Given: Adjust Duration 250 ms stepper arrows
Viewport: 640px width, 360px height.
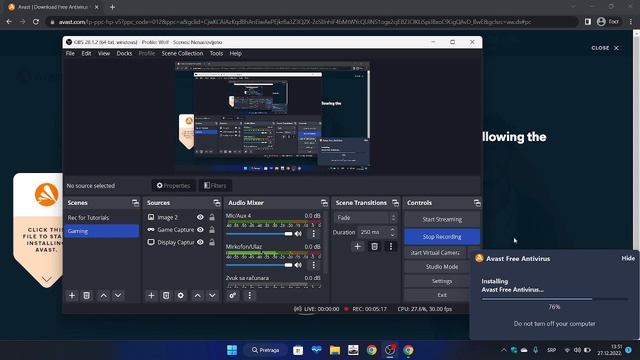Looking at the screenshot, I should tap(392, 232).
